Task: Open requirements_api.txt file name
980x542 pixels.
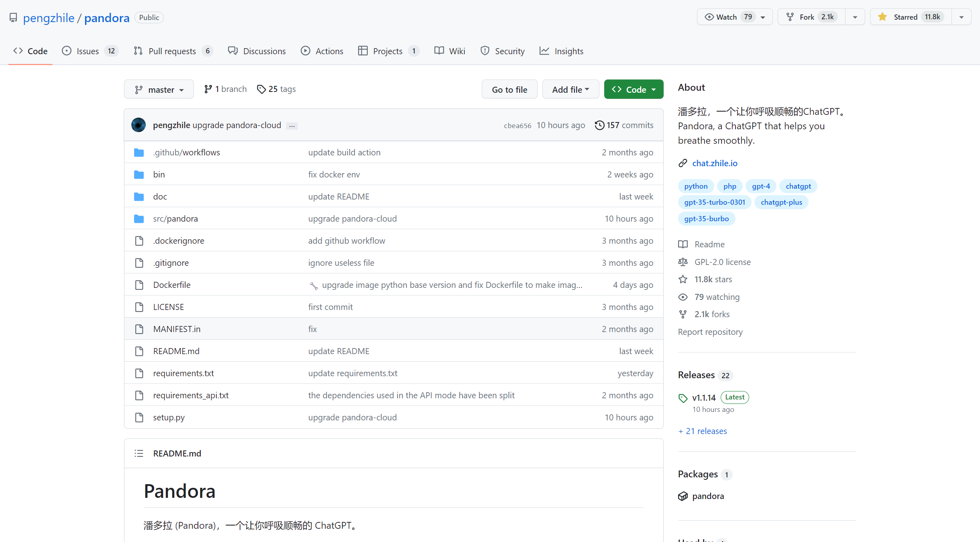Action: (x=191, y=395)
